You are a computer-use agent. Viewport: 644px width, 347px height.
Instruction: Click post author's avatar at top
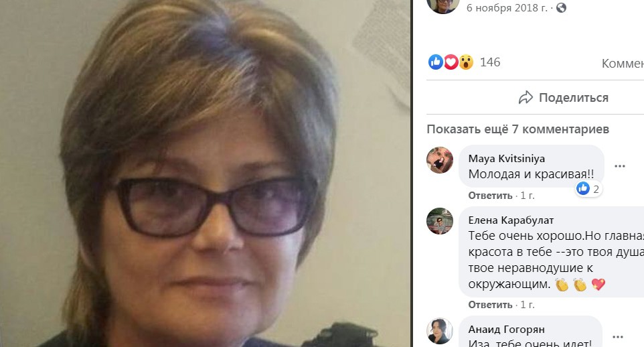click(x=442, y=5)
